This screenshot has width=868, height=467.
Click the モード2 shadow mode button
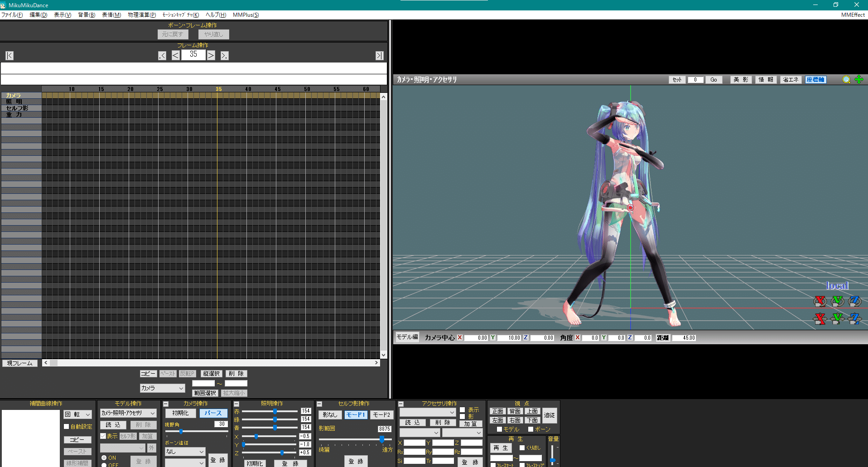point(381,415)
